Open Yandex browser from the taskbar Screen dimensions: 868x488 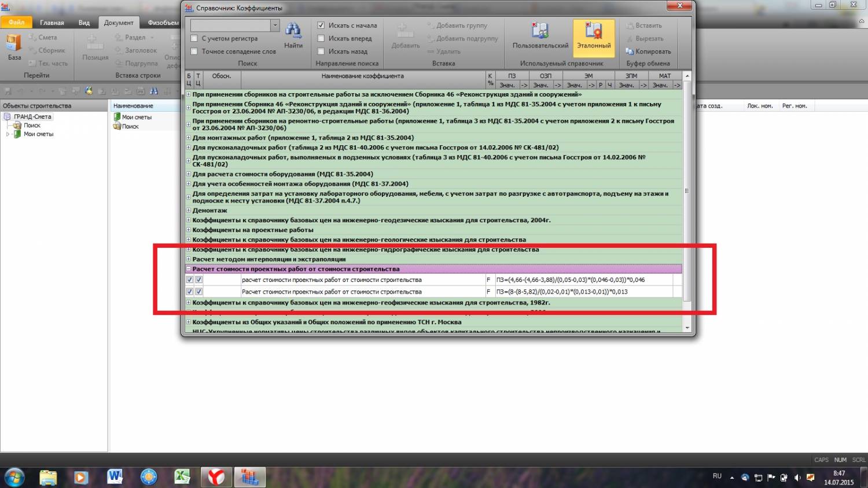coord(216,477)
